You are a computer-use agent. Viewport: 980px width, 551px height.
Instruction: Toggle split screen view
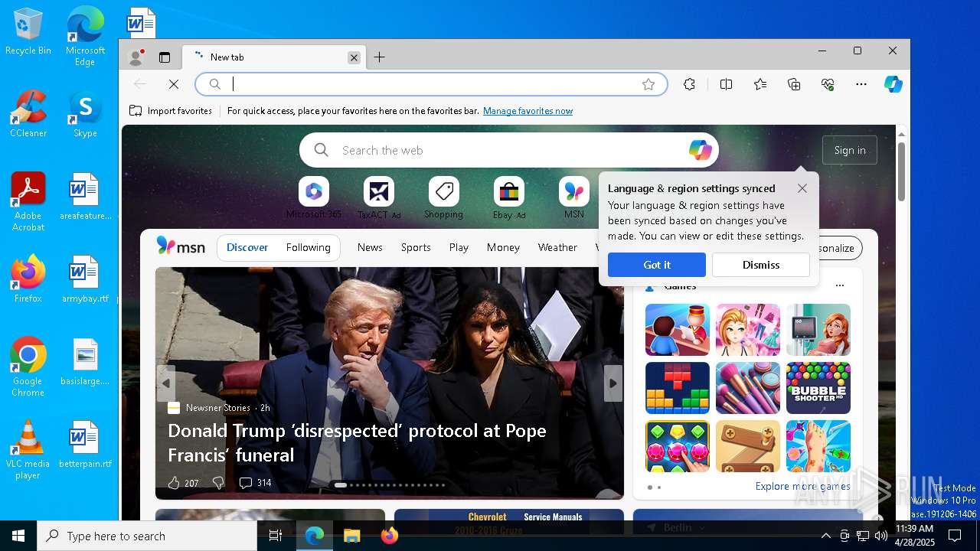coord(726,84)
